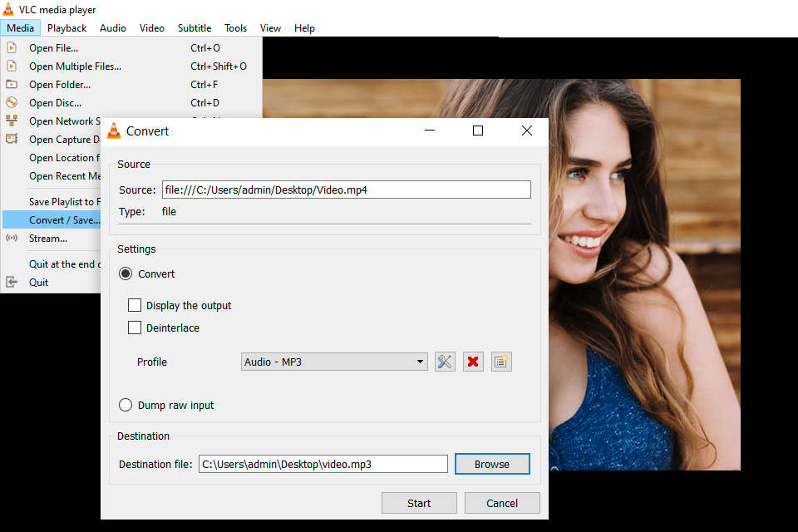Image resolution: width=798 pixels, height=532 pixels.
Task: Open the Audio menu
Action: (x=113, y=28)
